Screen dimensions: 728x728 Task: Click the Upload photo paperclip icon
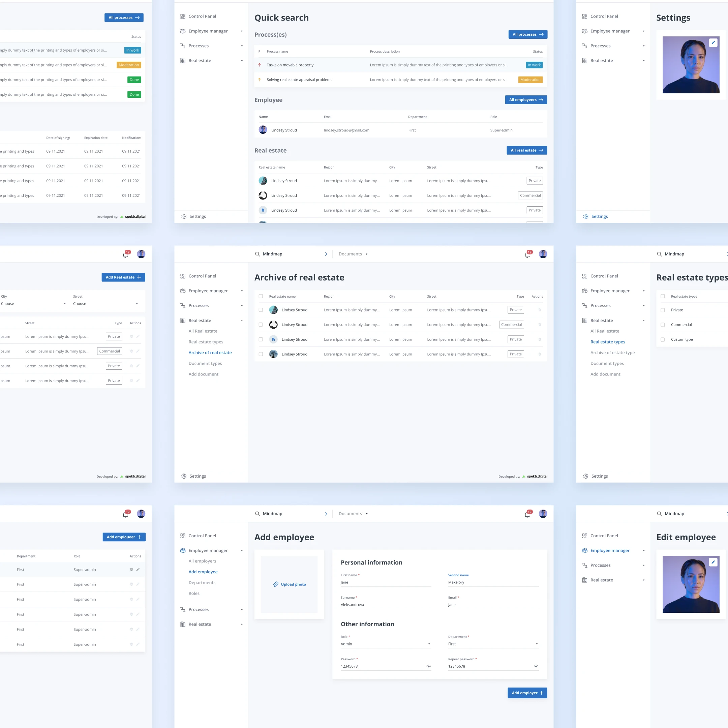pyautogui.click(x=276, y=584)
